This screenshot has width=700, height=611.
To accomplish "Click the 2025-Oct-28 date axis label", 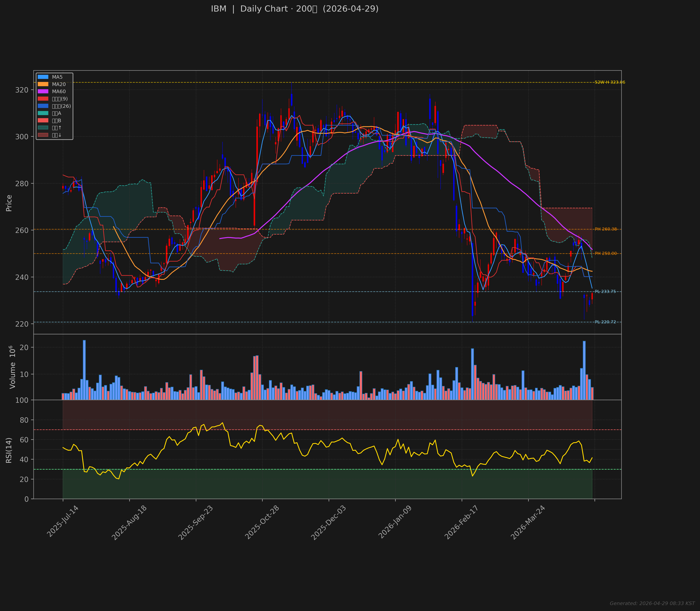I will [262, 522].
